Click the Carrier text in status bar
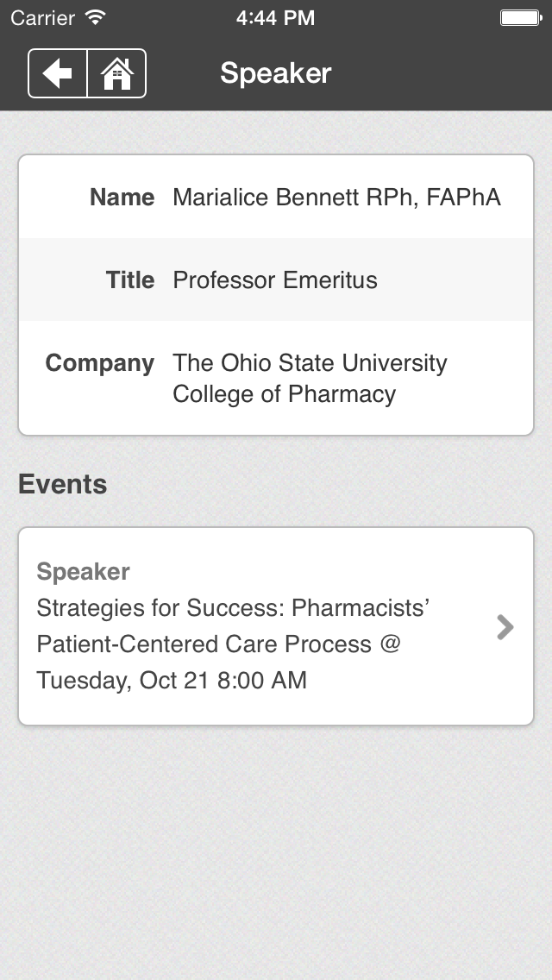 [x=43, y=17]
